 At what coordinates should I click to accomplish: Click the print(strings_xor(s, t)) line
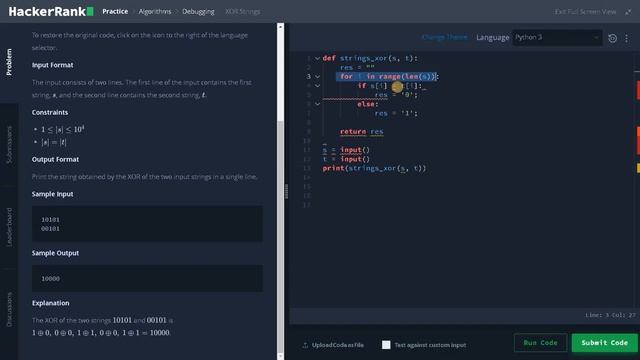click(374, 168)
